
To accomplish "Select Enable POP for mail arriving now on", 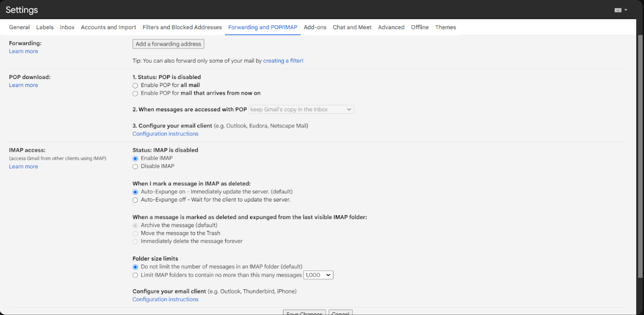I will click(136, 94).
